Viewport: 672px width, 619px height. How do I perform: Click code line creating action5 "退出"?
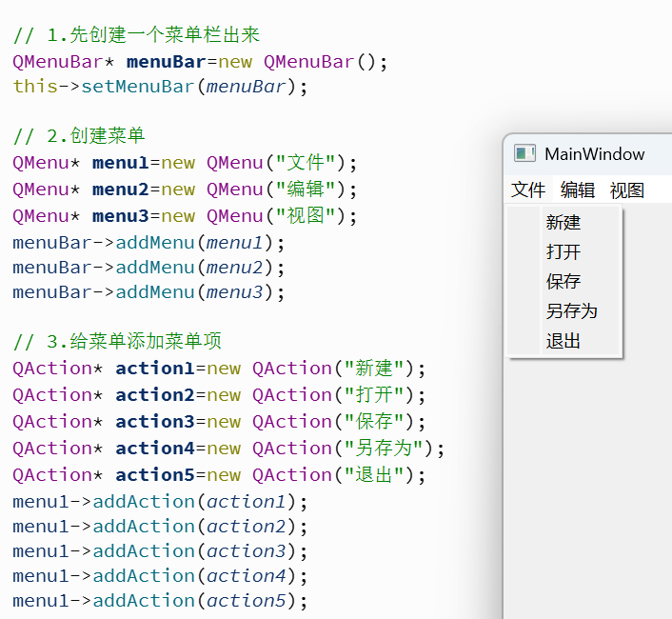coord(219,475)
